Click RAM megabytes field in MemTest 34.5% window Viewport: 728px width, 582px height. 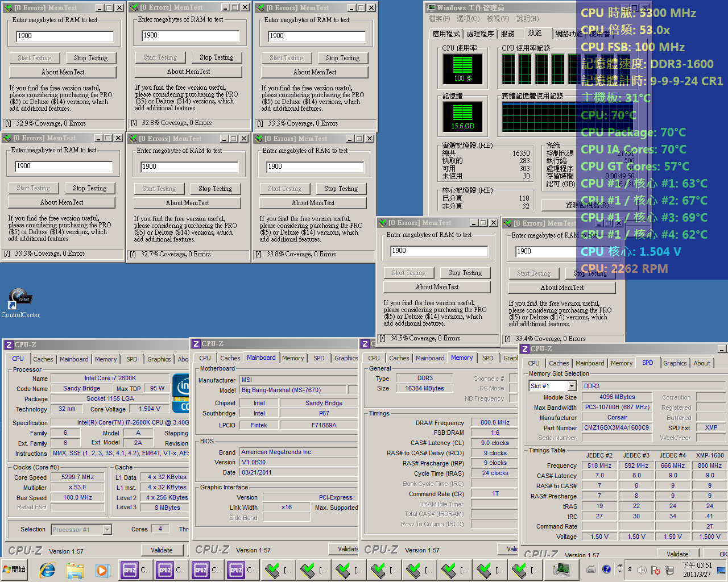tap(439, 251)
